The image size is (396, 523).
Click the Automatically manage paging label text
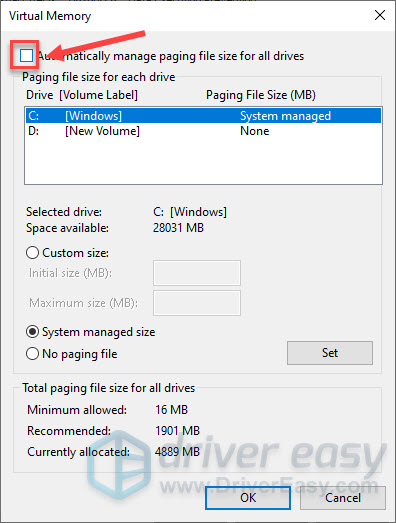coord(170,56)
